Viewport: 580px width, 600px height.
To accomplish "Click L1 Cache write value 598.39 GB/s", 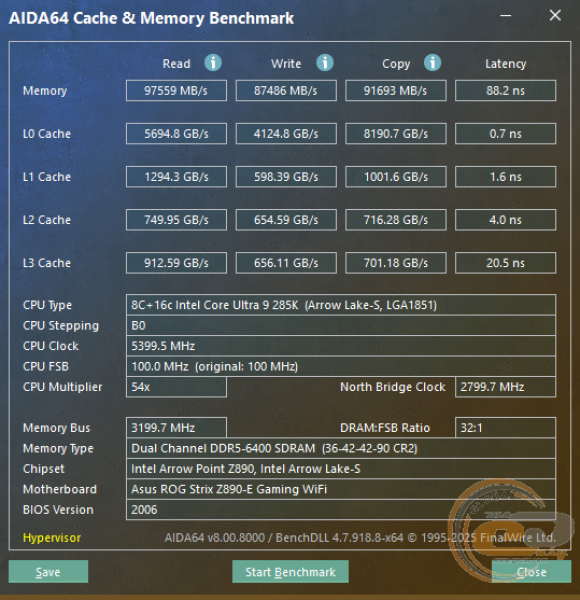I will tap(286, 177).
